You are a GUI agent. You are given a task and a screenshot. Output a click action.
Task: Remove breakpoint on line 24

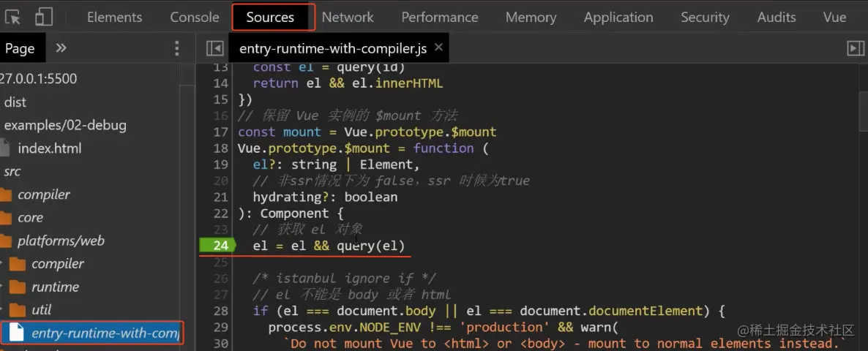tap(218, 246)
